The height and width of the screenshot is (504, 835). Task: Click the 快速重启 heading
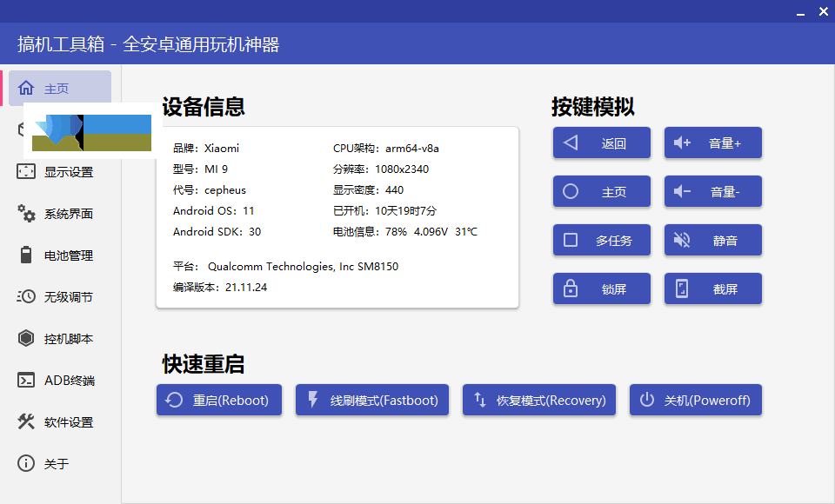204,364
